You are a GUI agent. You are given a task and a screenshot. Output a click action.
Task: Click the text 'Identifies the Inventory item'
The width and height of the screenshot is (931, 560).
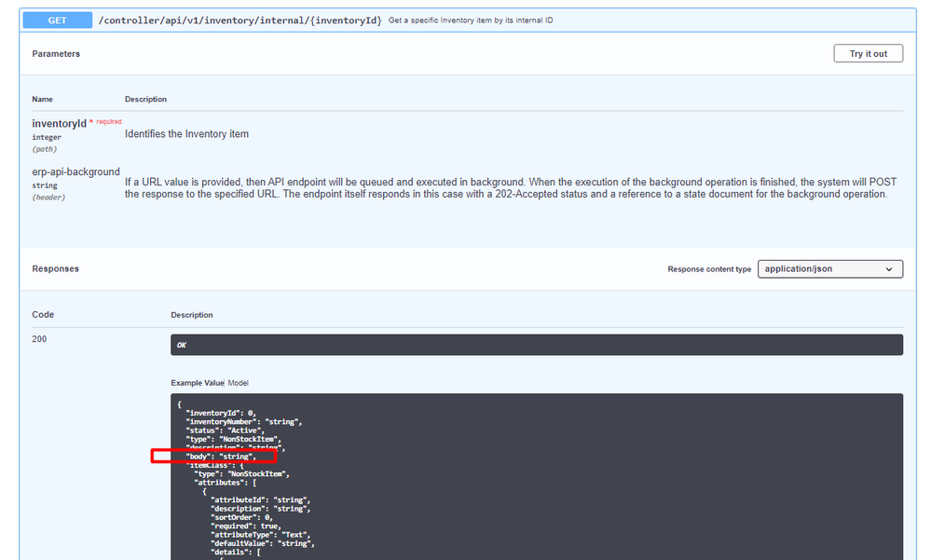coord(186,134)
